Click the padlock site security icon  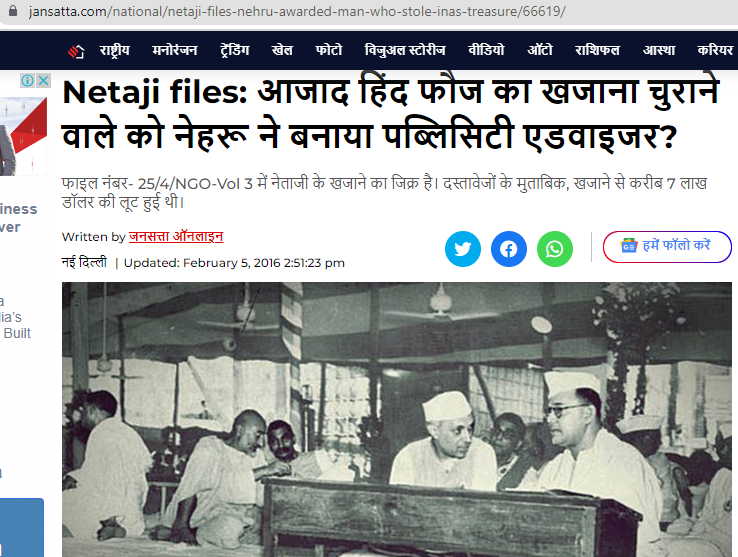(13, 10)
